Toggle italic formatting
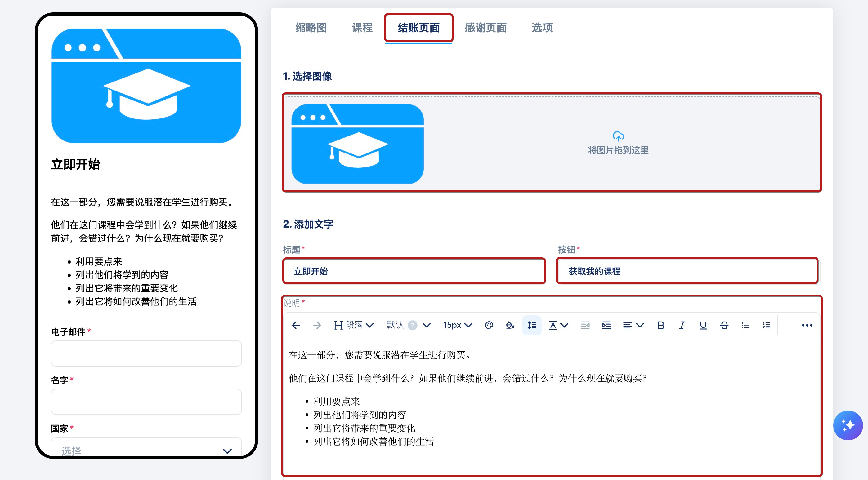This screenshot has height=480, width=868. pos(682,325)
